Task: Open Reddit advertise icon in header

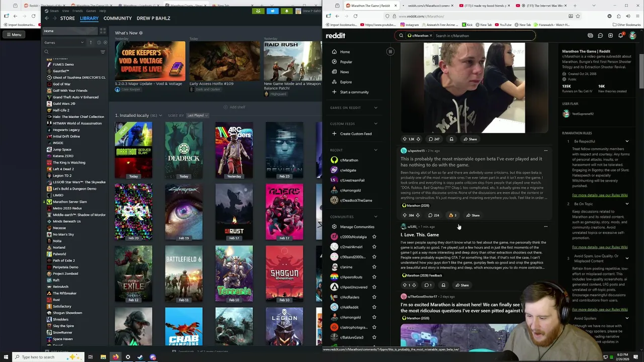Action: point(590,36)
